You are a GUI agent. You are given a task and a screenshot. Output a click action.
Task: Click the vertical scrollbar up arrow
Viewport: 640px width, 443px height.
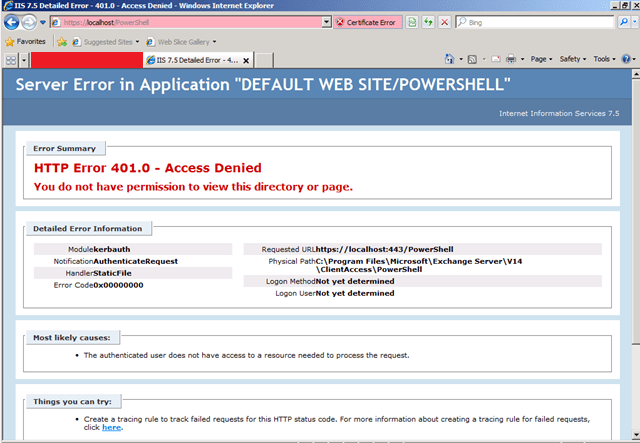click(x=636, y=74)
